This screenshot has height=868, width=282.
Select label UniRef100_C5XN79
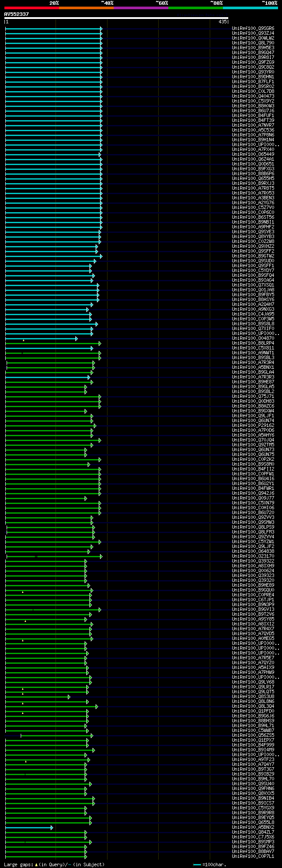coord(253,503)
